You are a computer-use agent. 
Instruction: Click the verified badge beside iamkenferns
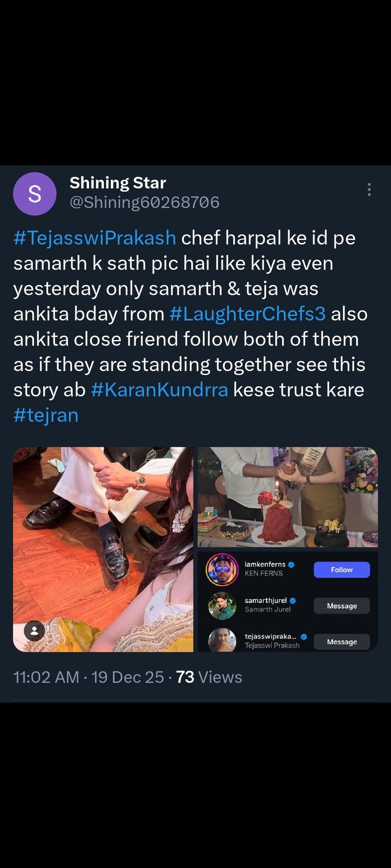[291, 565]
